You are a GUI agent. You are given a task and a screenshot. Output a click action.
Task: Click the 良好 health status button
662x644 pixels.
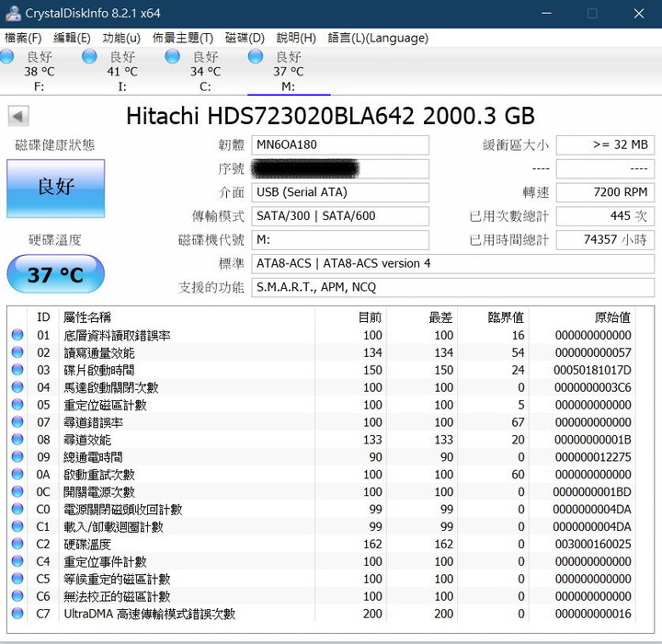(56, 189)
